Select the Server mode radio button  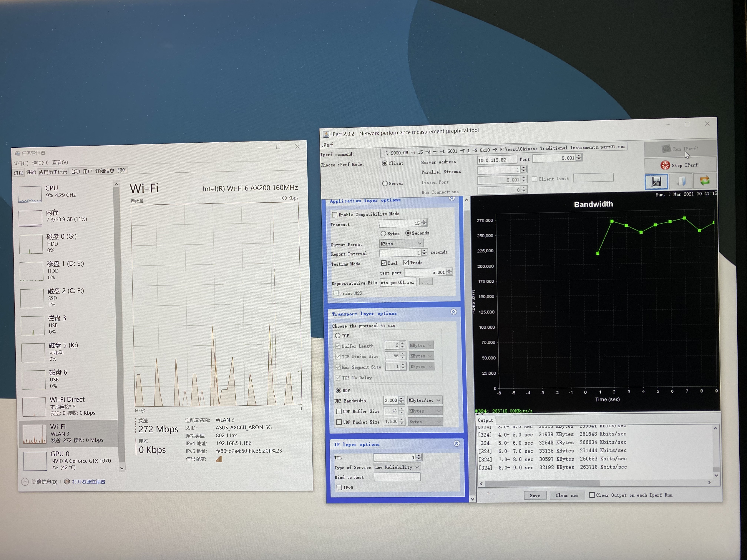click(x=385, y=183)
